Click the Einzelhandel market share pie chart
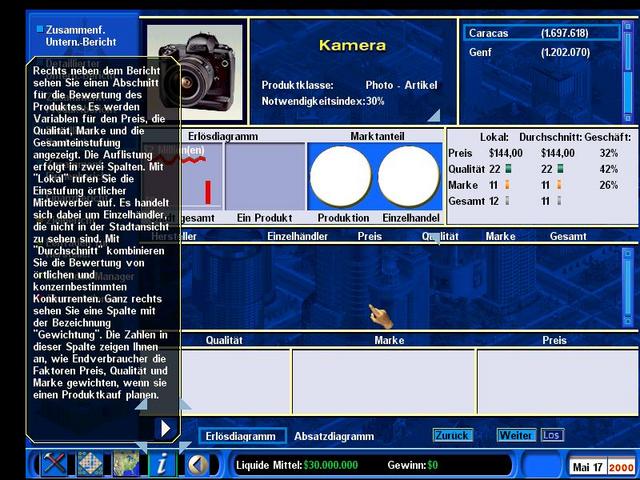 point(409,176)
